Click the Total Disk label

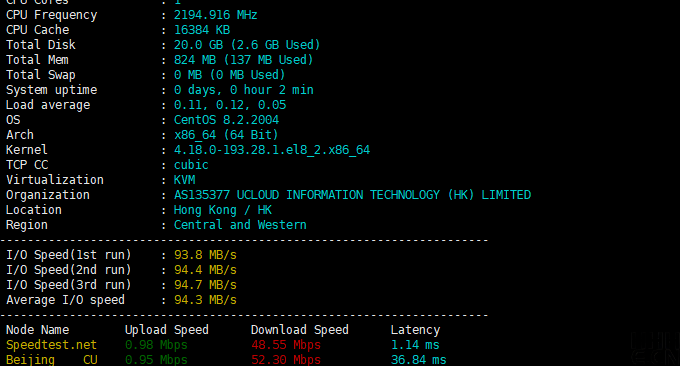pyautogui.click(x=41, y=45)
